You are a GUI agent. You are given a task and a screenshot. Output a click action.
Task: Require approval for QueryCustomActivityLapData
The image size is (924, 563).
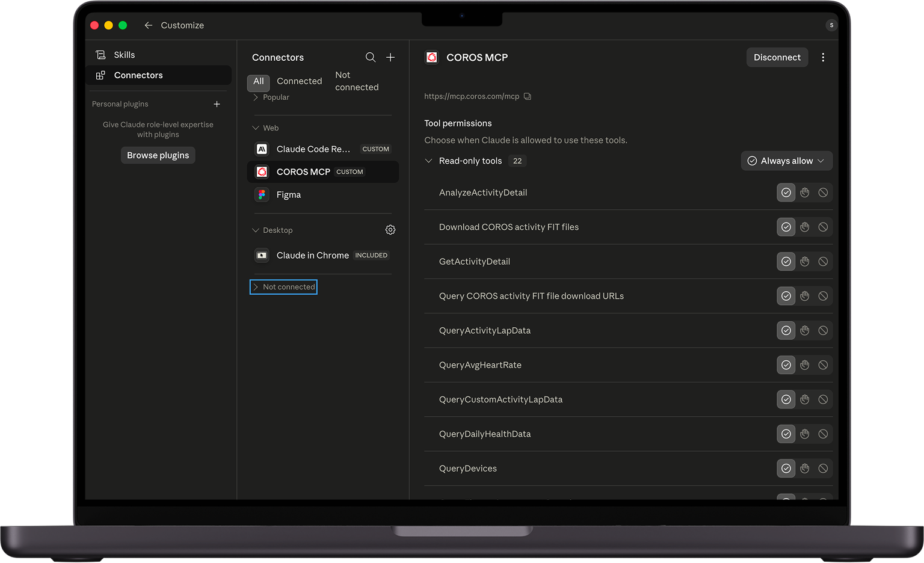(x=805, y=399)
